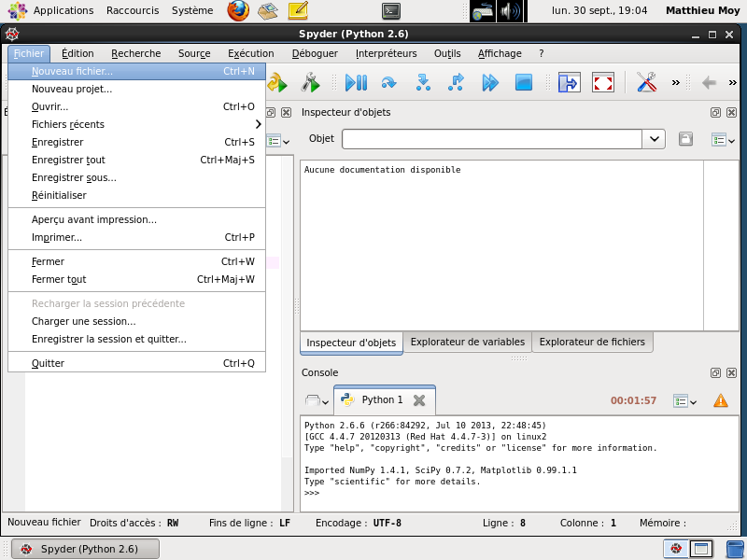
Task: Select Enregistrer tout menu entry
Action: pyautogui.click(x=136, y=160)
